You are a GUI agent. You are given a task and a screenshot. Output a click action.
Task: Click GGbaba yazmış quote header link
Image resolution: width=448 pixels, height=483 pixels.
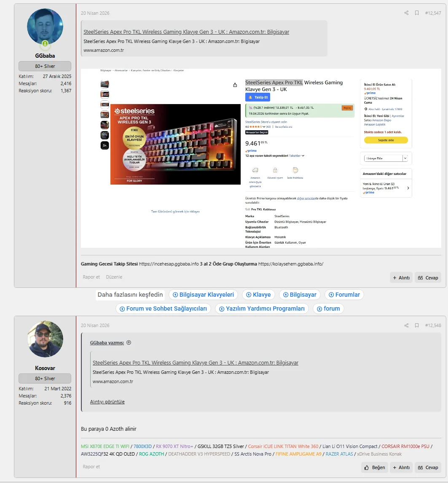point(107,343)
